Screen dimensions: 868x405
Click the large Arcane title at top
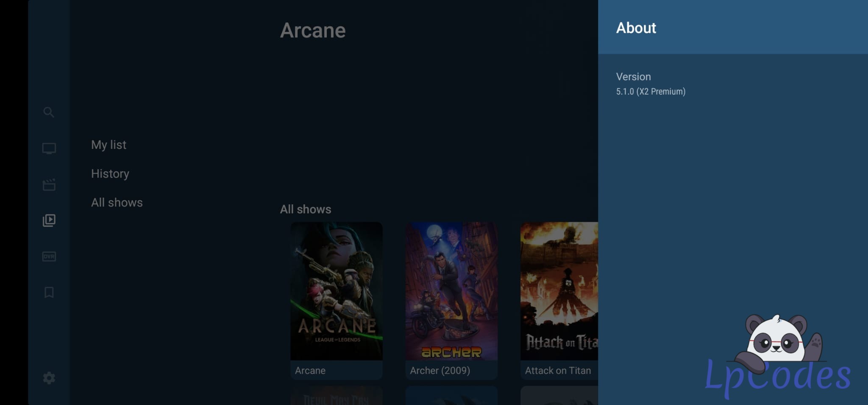[x=313, y=31]
